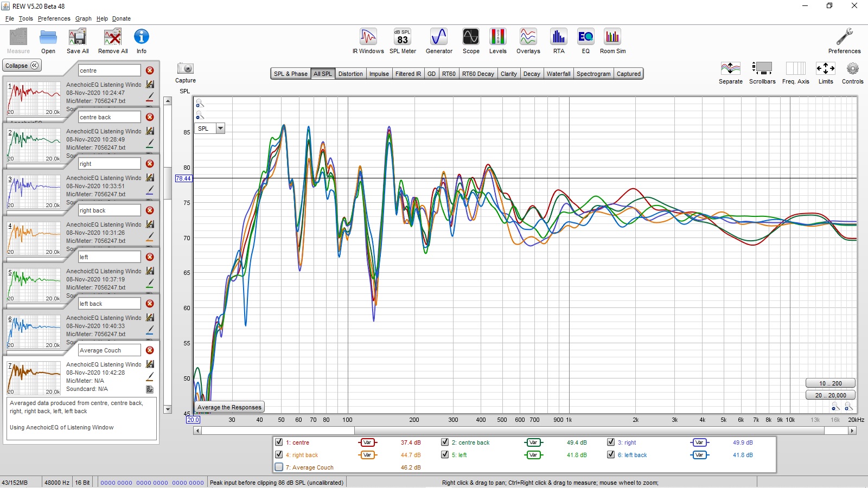Toggle the 1: centre trace checkbox

[x=279, y=442]
